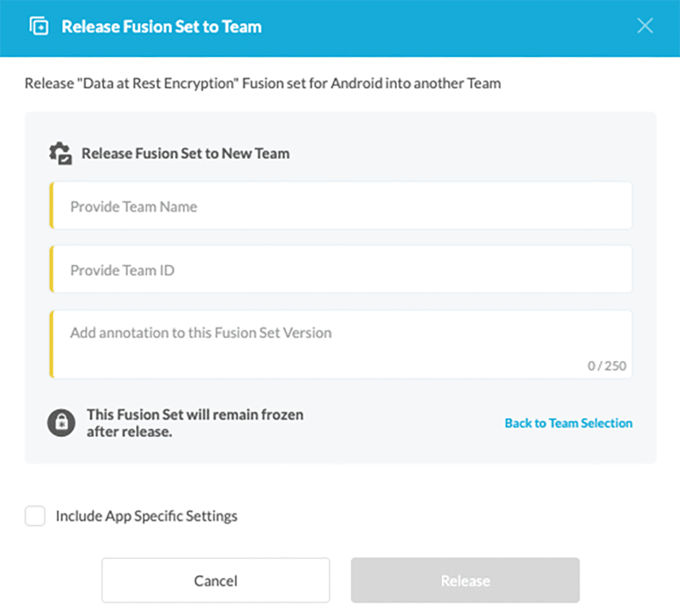Screen dimensions: 680x616
Task: Click the gear icon beside Release Fusion Set to New Team
Action: [x=59, y=153]
